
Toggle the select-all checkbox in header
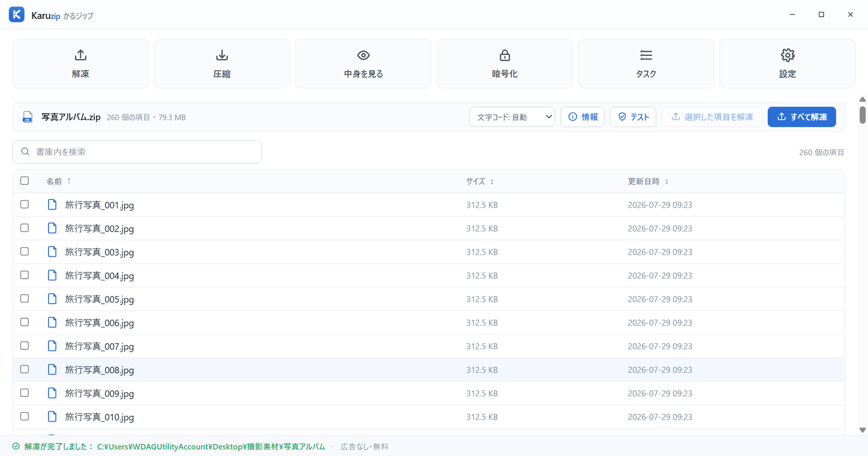(24, 181)
